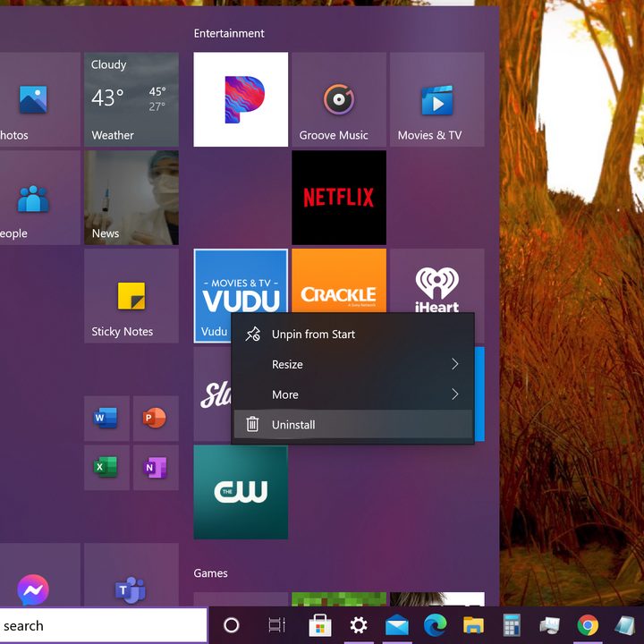Open the Microsoft Teams tile
This screenshot has height=644, width=644.
point(131,575)
